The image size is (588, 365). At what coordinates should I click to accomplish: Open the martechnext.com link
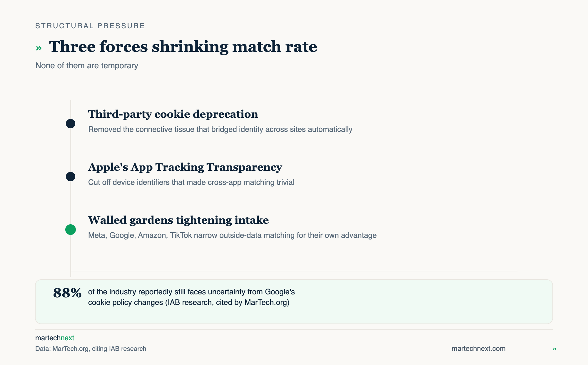[x=478, y=349]
